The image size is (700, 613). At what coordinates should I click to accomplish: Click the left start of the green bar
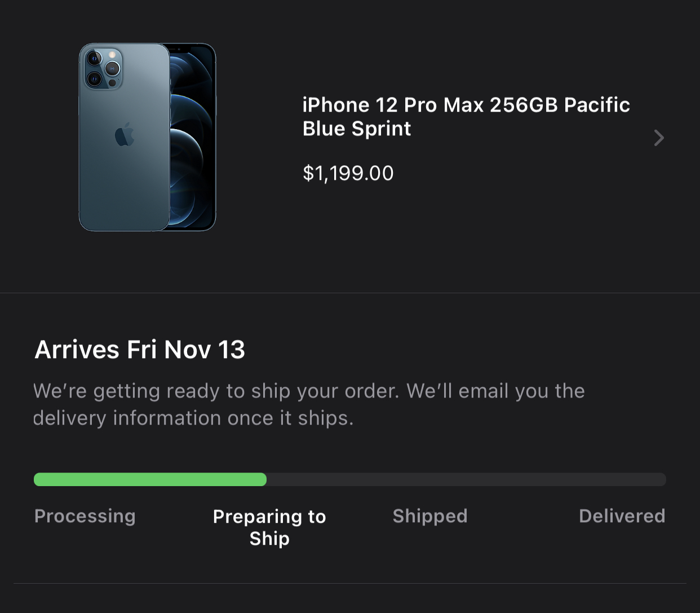pos(38,479)
